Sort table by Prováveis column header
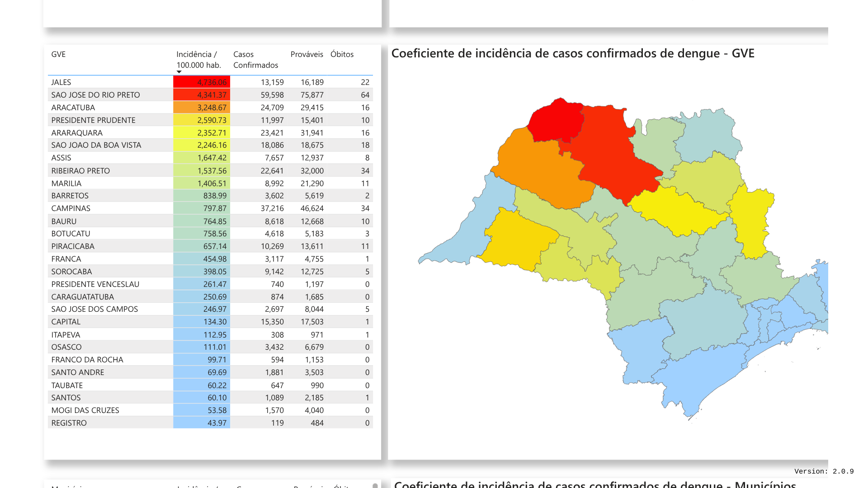 click(x=307, y=54)
